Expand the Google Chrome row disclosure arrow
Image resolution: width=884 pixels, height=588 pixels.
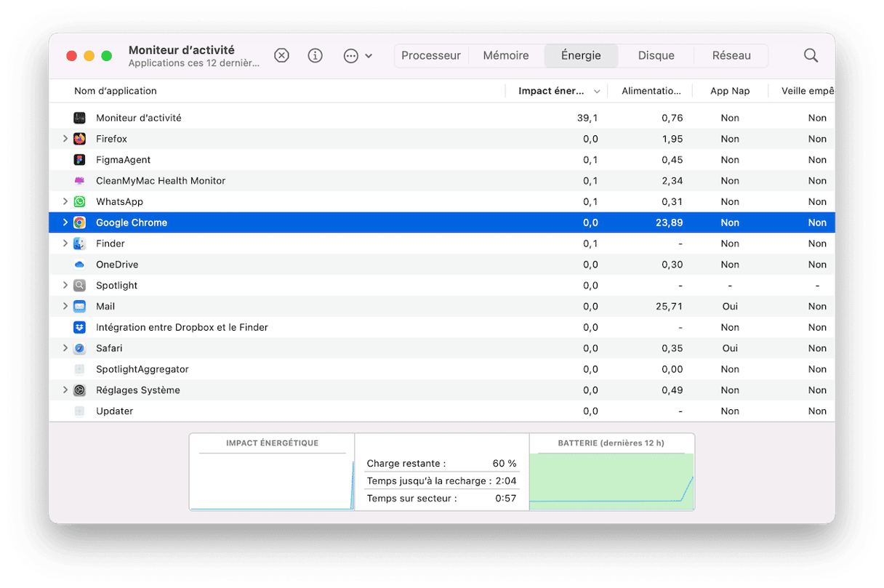click(x=65, y=223)
